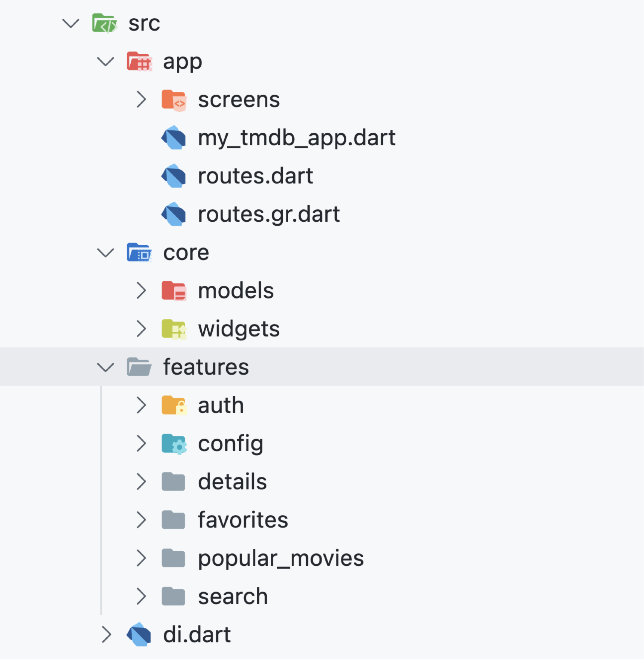Click the red app folder icon
Viewport: 644px width, 659px height.
click(x=139, y=62)
